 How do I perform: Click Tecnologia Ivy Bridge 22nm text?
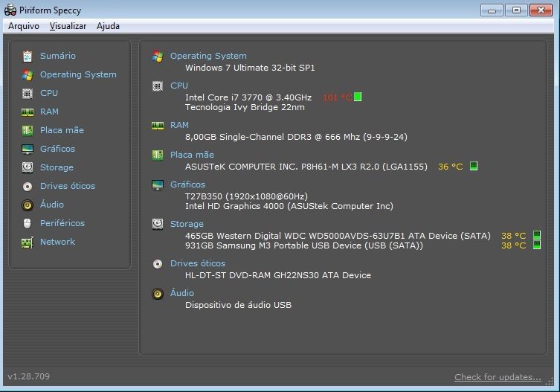coord(245,107)
